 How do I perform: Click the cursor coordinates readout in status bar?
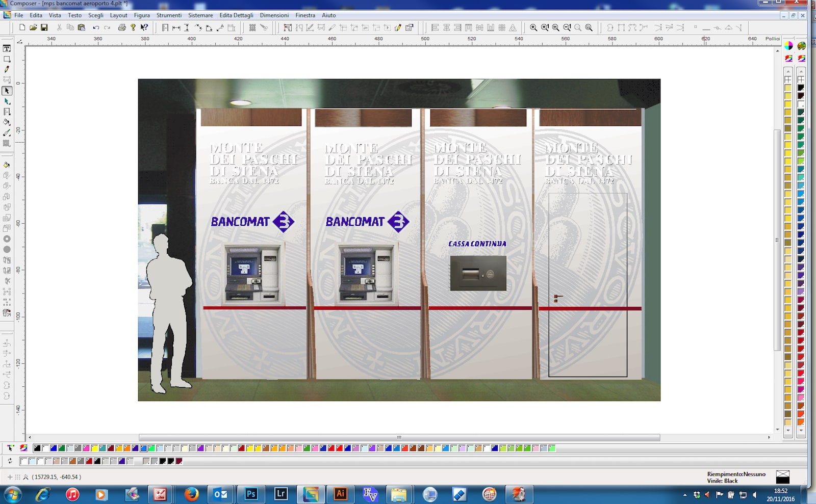tap(56, 477)
